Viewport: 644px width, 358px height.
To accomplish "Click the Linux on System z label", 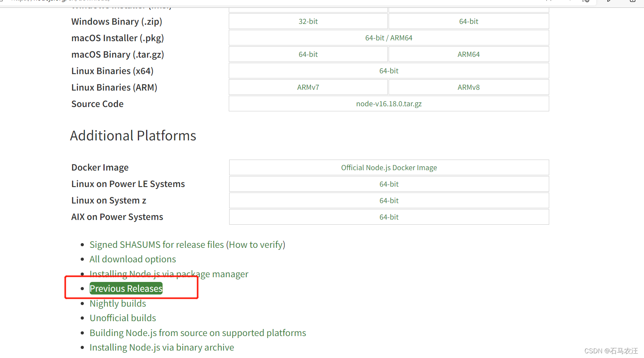I will click(109, 201).
